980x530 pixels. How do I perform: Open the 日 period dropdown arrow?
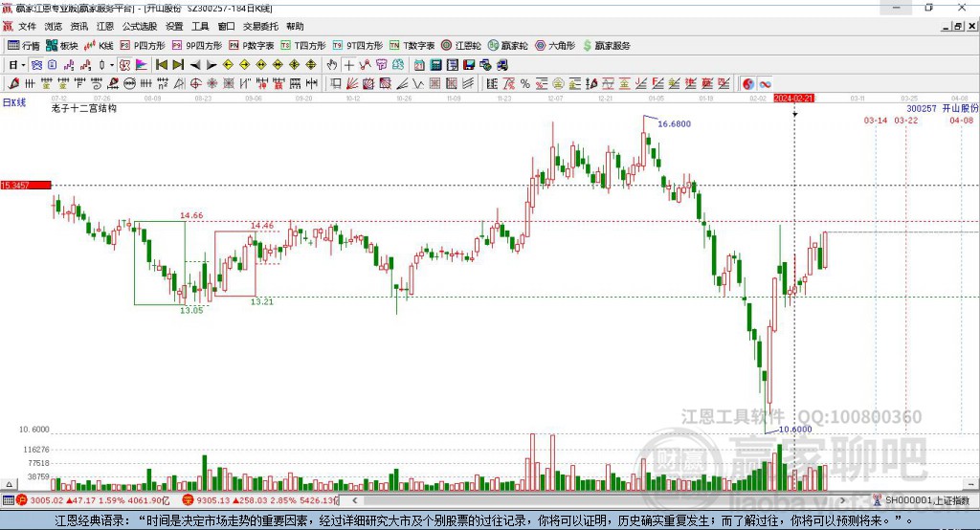click(x=23, y=65)
